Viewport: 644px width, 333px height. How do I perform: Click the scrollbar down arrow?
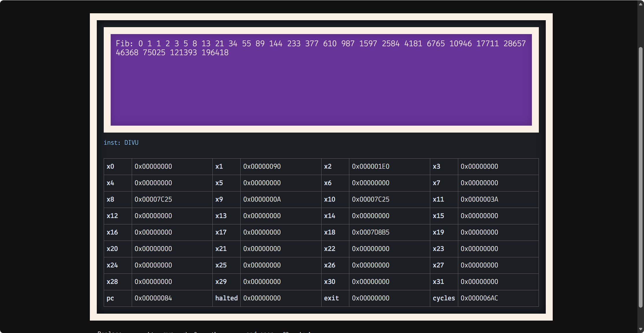pos(641,329)
